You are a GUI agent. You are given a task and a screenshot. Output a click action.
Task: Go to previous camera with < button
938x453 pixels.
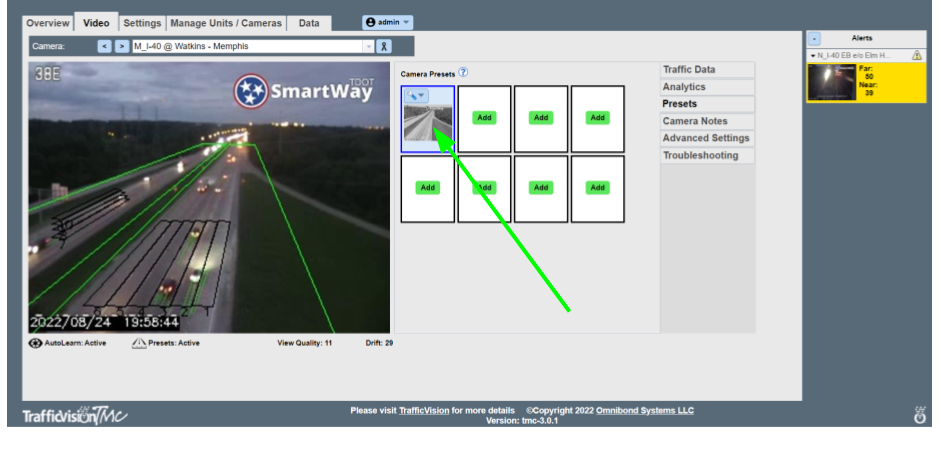click(x=104, y=46)
